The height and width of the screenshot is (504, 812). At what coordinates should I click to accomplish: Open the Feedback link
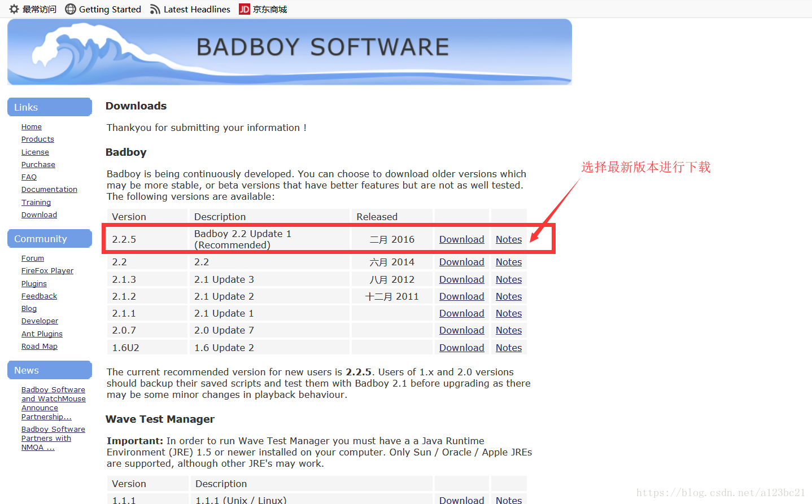(x=39, y=296)
